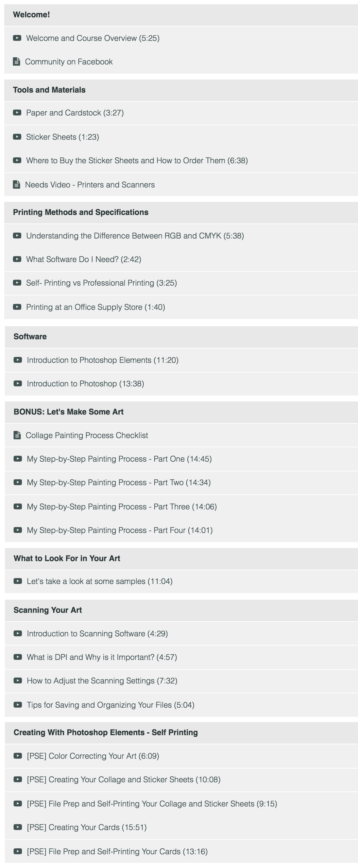The image size is (358, 868).
Task: Click video icon beside Welcome and Course Overview
Action: point(17,38)
